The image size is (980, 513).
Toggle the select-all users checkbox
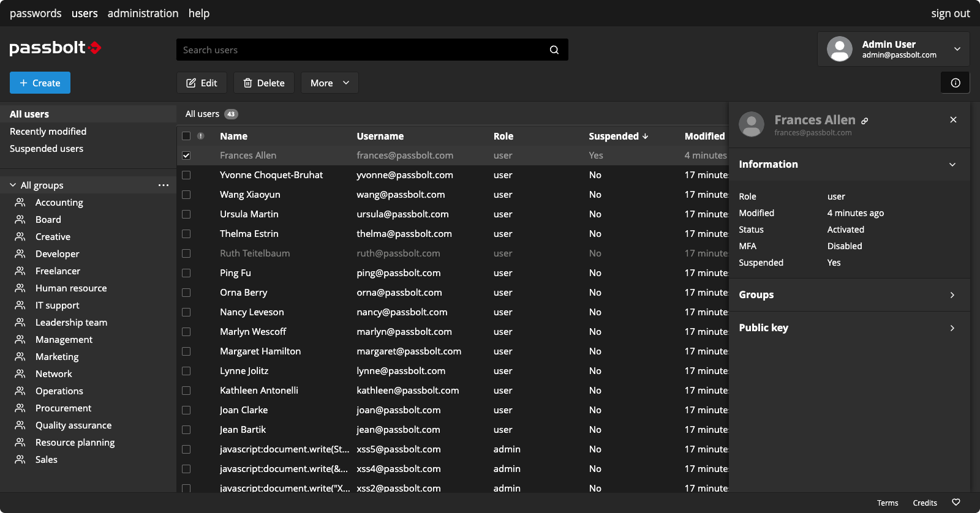(186, 136)
